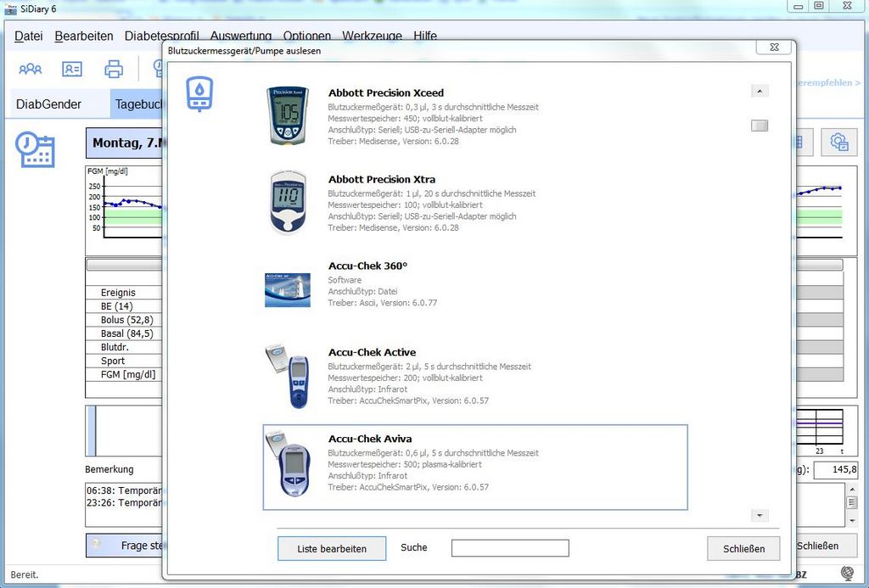Viewport: 869px width, 588px height.
Task: Click the 'Bemerkung' label
Action: (x=109, y=469)
